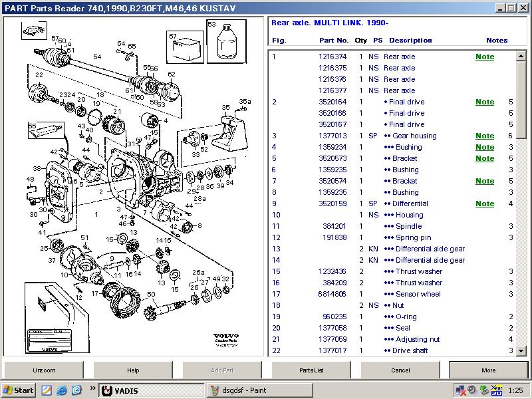The image size is (532, 399).
Task: Click the network tray icon with red X
Action: pos(460,390)
